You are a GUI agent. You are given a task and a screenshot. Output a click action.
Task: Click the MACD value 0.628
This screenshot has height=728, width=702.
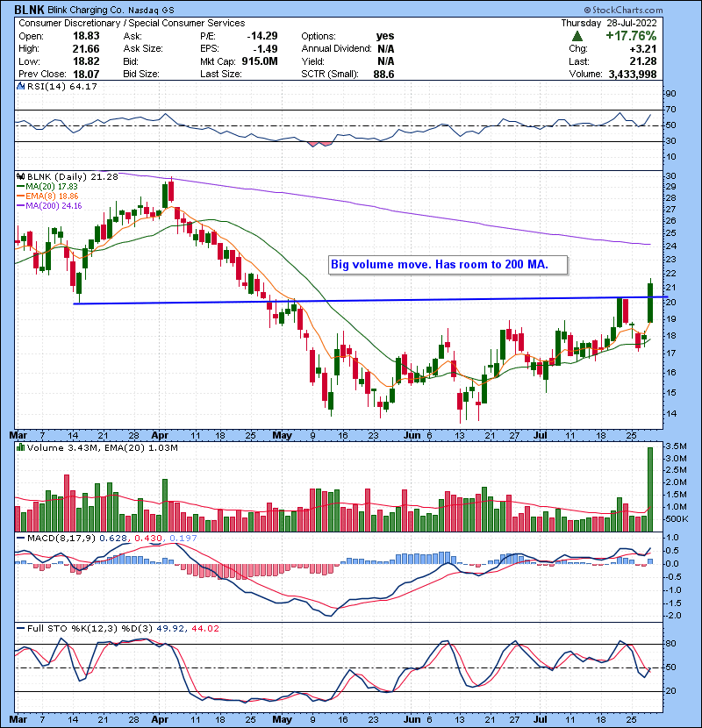[113, 539]
